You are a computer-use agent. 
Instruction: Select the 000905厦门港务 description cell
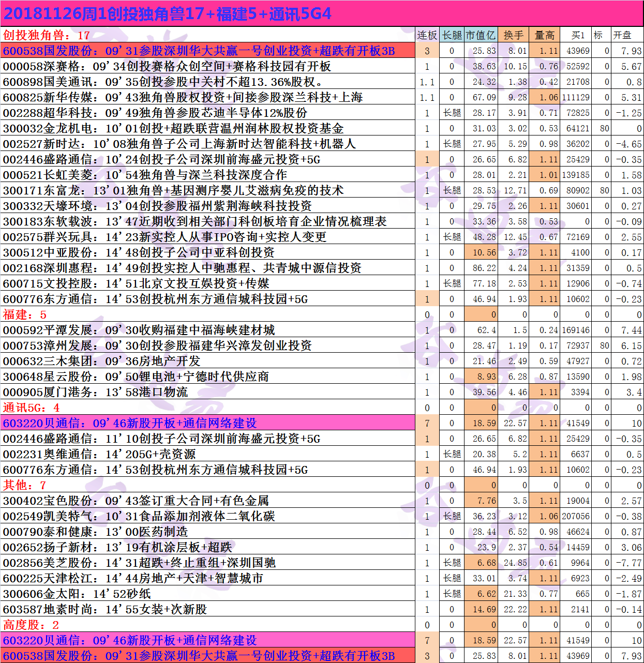[208, 392]
